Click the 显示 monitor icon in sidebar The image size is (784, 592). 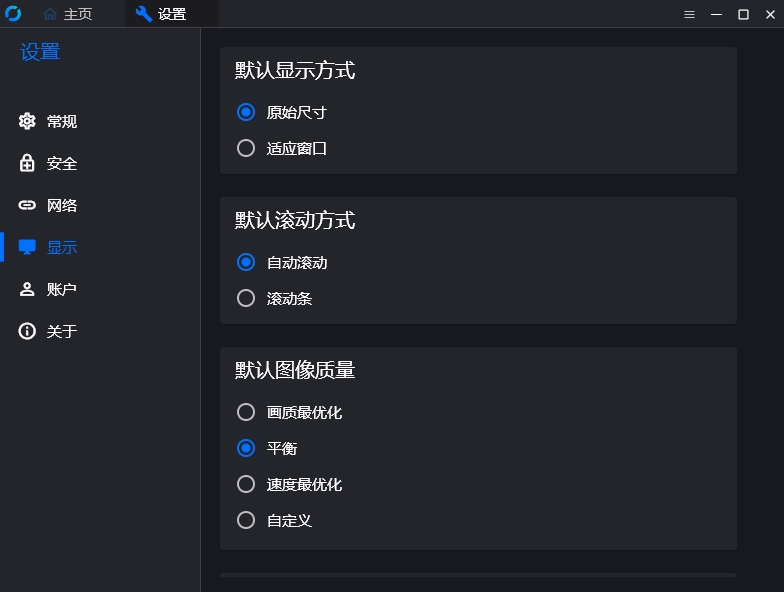(27, 247)
